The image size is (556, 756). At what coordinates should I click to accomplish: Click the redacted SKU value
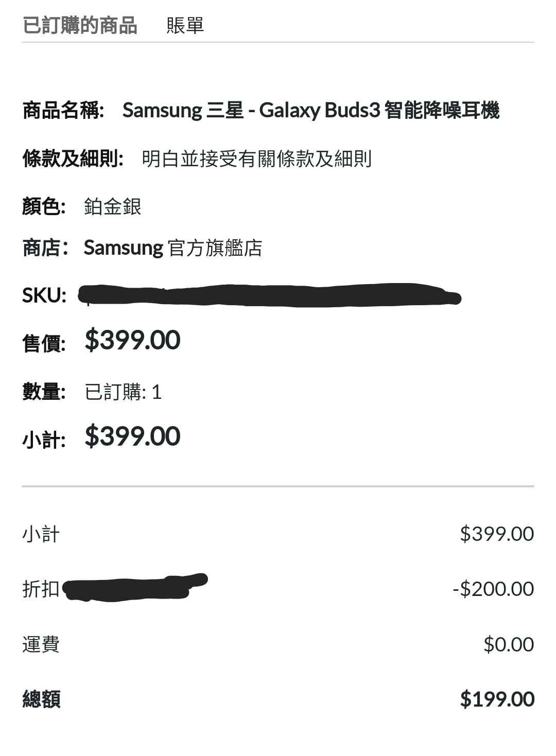[x=270, y=295]
